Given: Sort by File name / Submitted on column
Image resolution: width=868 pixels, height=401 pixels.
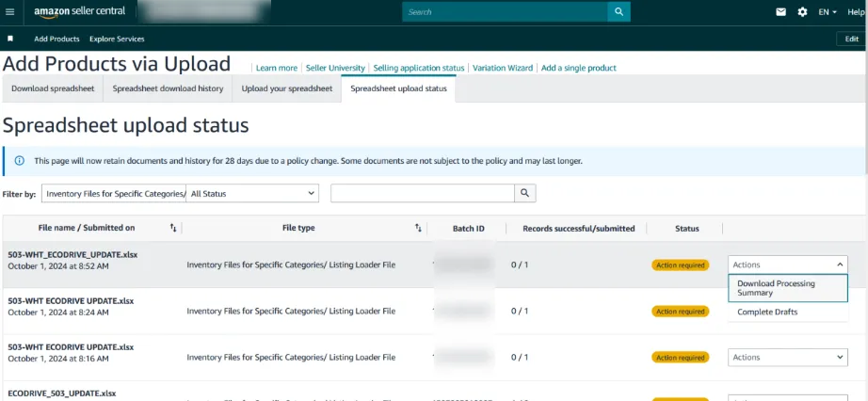Looking at the screenshot, I should coord(173,228).
